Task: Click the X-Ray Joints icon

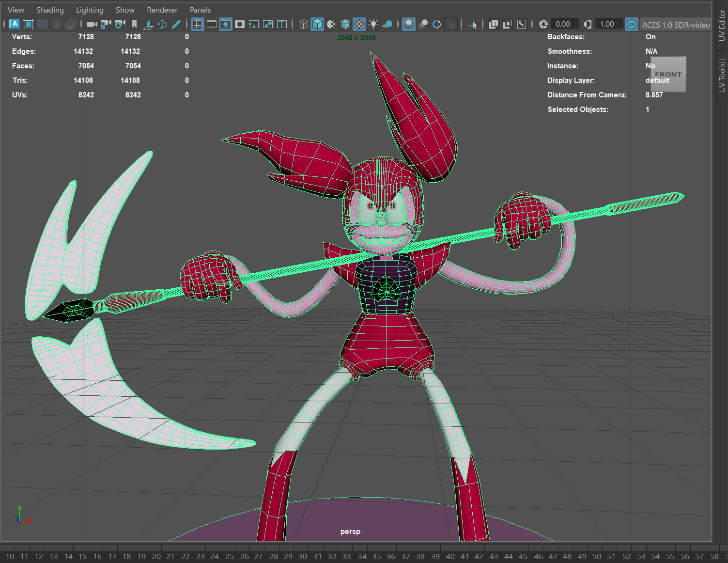Action: coord(522,24)
